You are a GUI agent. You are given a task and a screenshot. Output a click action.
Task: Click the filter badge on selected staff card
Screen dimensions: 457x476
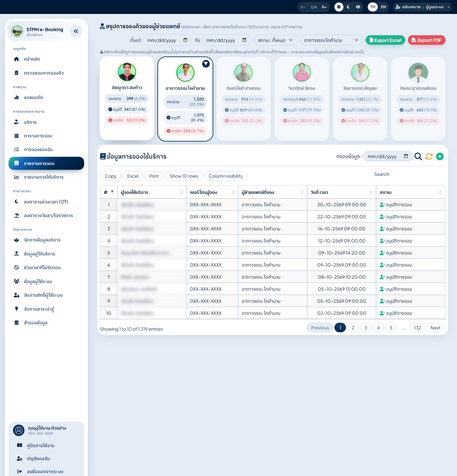206,64
